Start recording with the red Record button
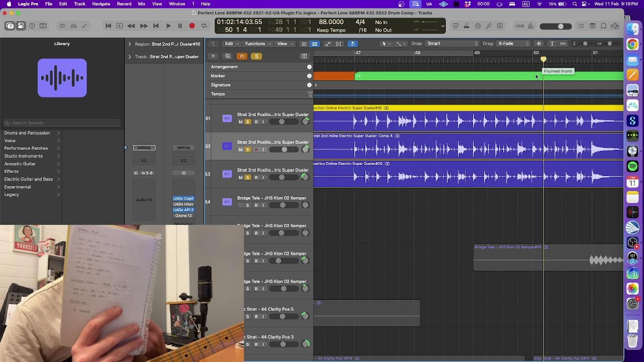This screenshot has height=362, width=644. [x=192, y=26]
